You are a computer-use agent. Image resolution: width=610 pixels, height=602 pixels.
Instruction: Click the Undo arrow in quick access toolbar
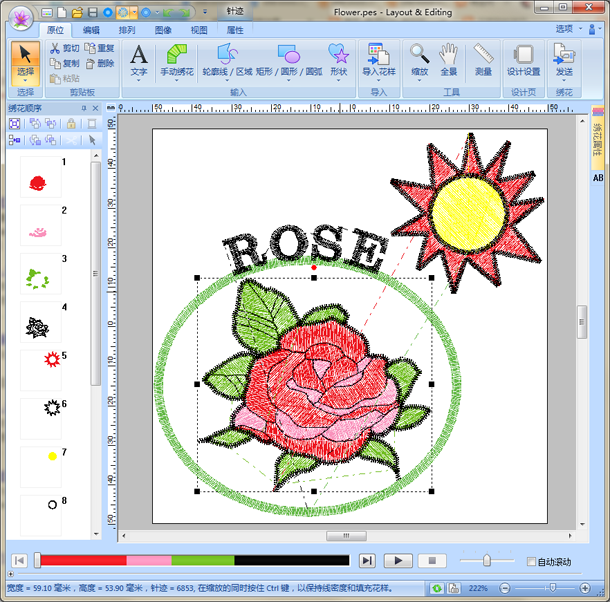[169, 13]
